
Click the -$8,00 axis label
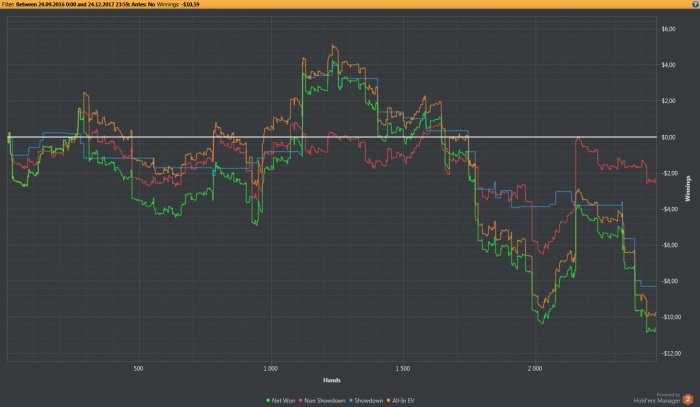[669, 281]
